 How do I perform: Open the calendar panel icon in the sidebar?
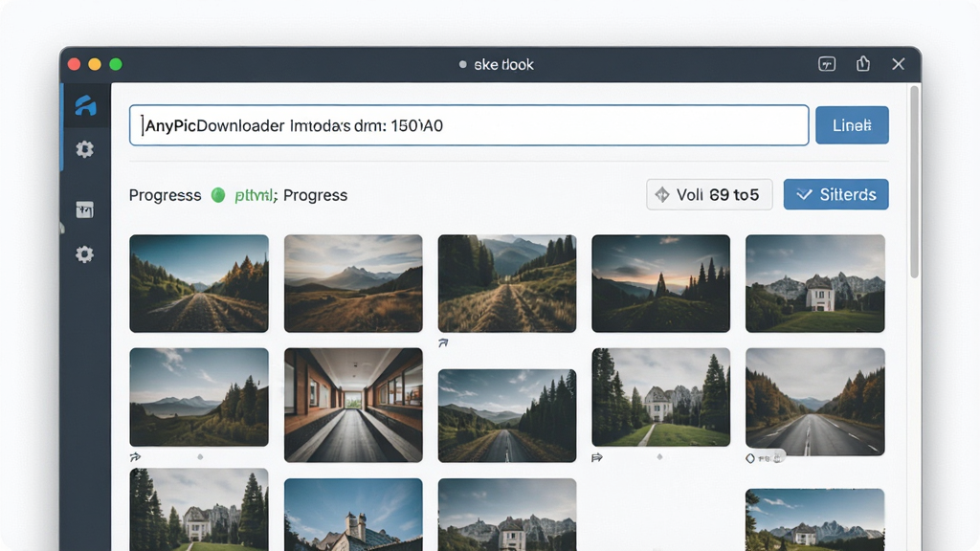pos(85,209)
